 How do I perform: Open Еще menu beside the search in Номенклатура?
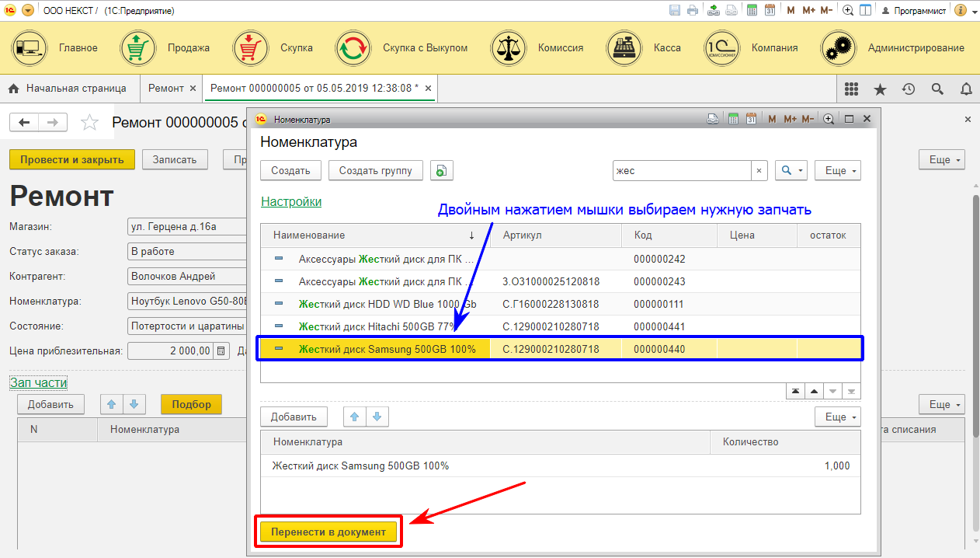[837, 171]
